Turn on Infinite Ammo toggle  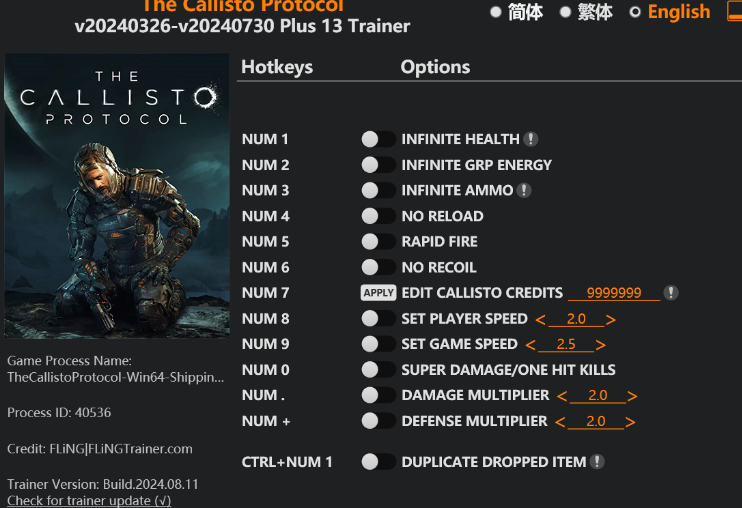click(x=378, y=190)
